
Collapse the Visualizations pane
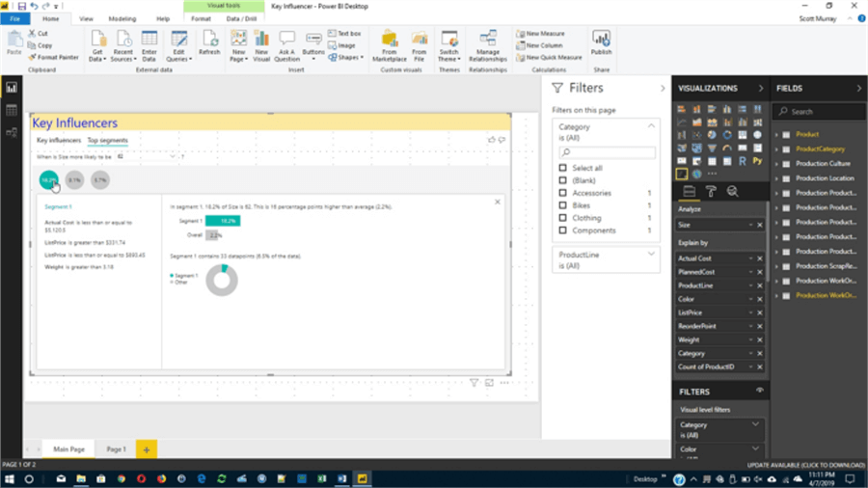761,88
